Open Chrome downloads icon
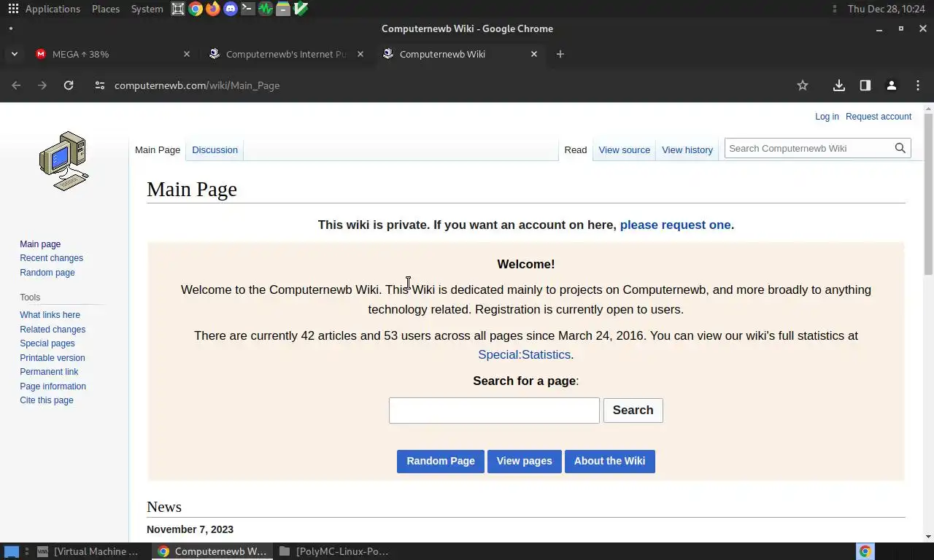Image resolution: width=934 pixels, height=560 pixels. 839,85
